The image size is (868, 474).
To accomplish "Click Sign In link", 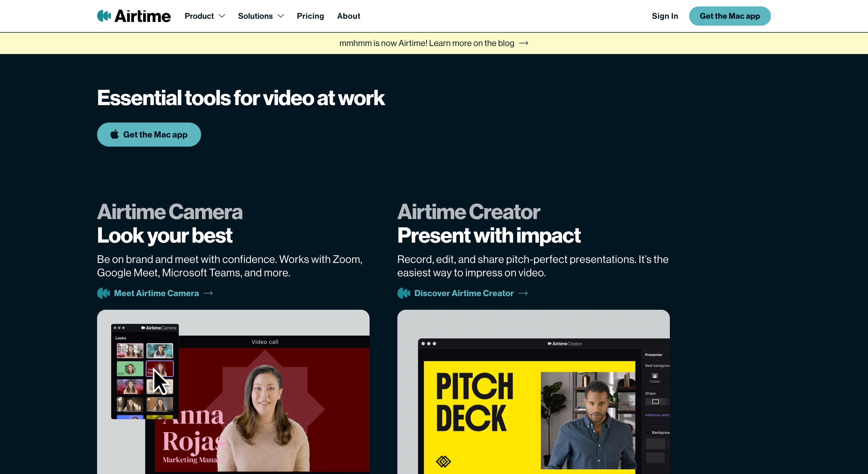I will point(665,16).
